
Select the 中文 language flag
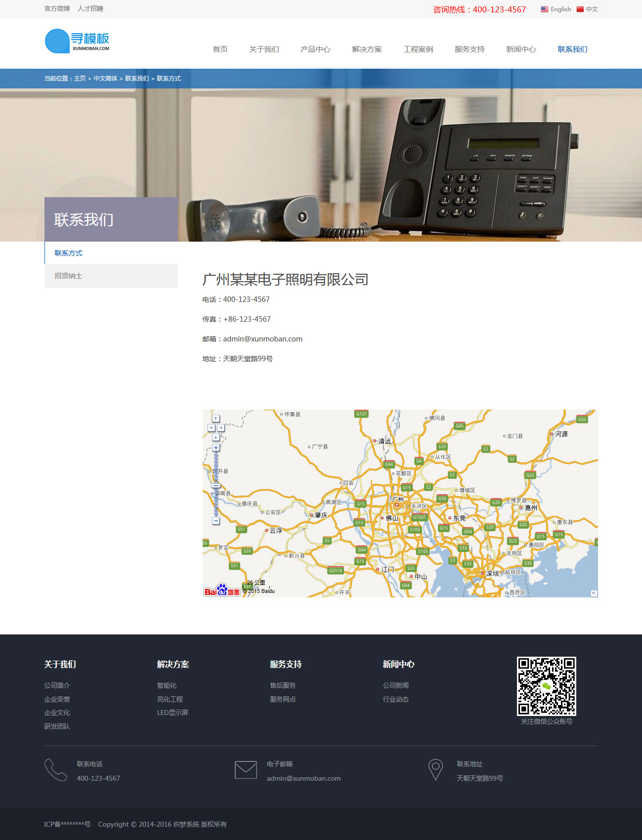click(x=587, y=9)
